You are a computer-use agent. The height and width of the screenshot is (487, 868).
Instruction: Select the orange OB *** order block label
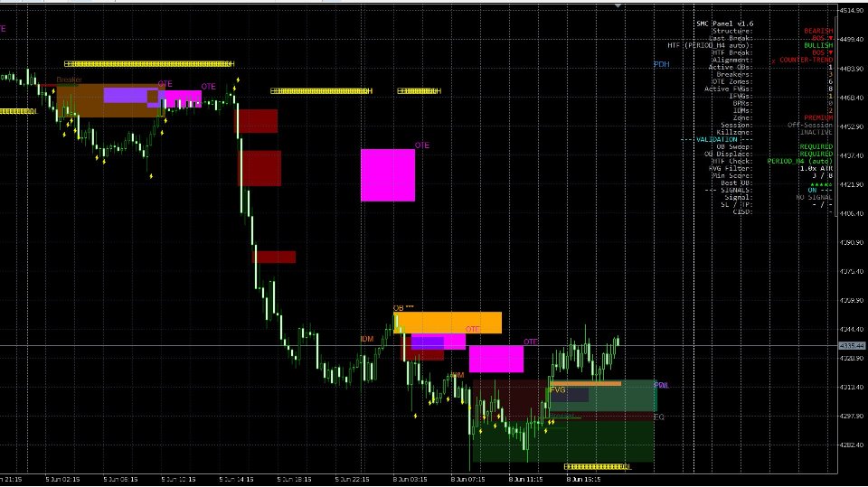pyautogui.click(x=403, y=308)
